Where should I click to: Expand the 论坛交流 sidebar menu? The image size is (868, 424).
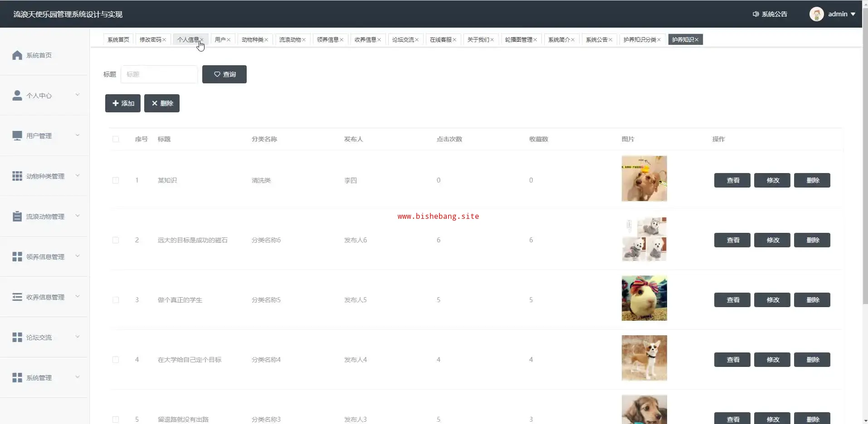tap(78, 337)
